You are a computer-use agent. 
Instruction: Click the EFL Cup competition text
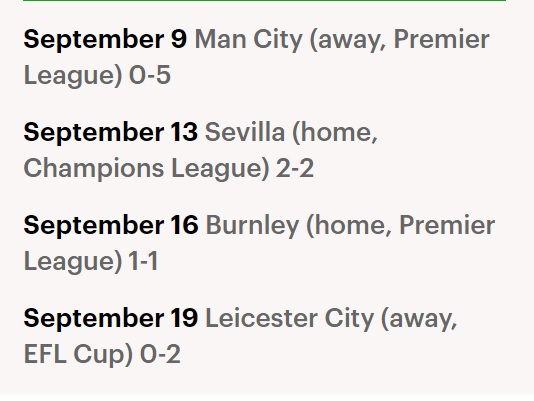click(78, 355)
